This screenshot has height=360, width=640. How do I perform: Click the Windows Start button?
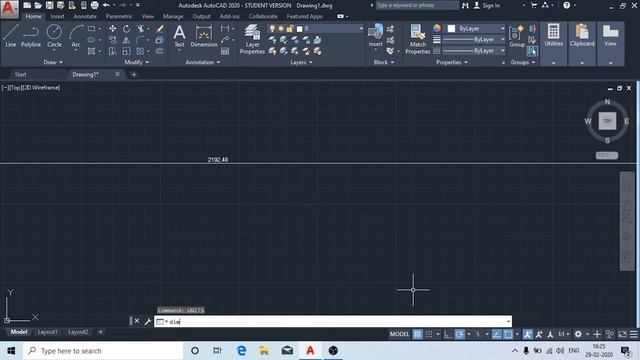11,351
